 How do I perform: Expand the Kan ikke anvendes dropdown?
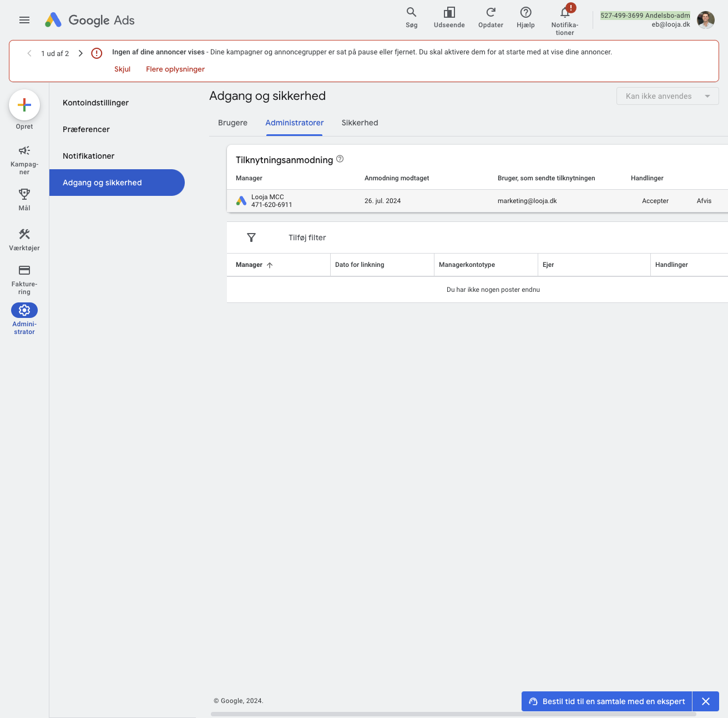pos(668,96)
